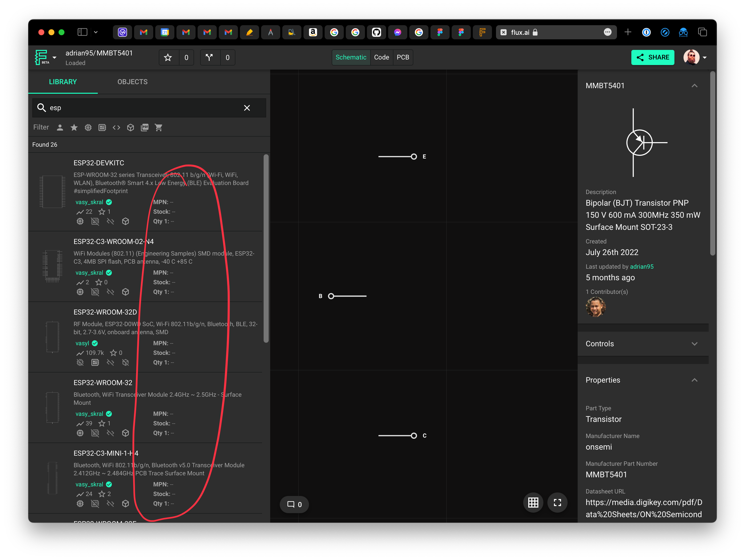
Task: Open the LIBRARY tab
Action: click(x=63, y=82)
